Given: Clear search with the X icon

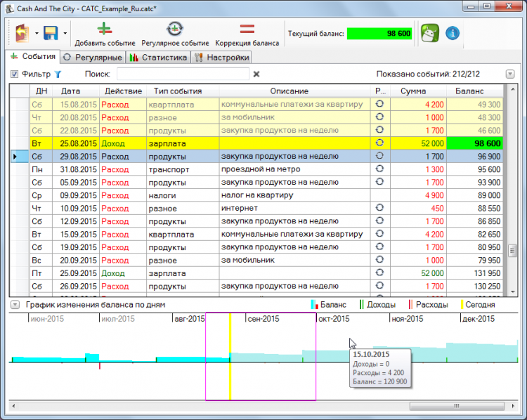Looking at the screenshot, I should click(256, 74).
